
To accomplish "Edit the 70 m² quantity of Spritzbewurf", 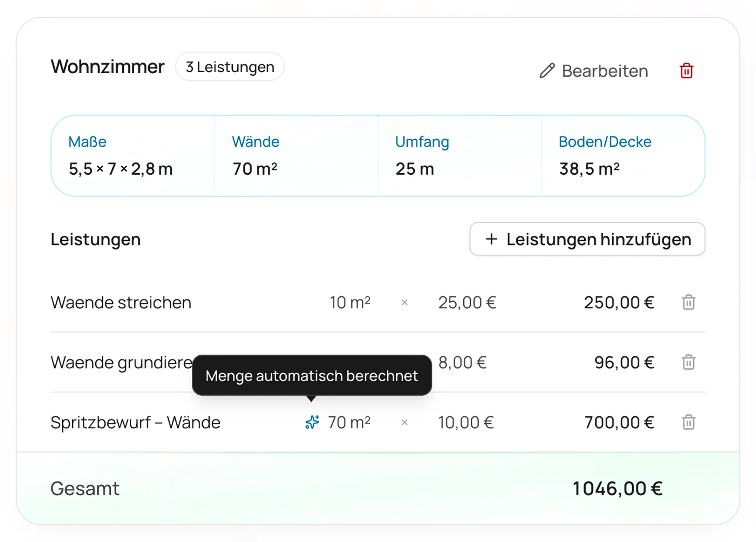I will (x=349, y=422).
